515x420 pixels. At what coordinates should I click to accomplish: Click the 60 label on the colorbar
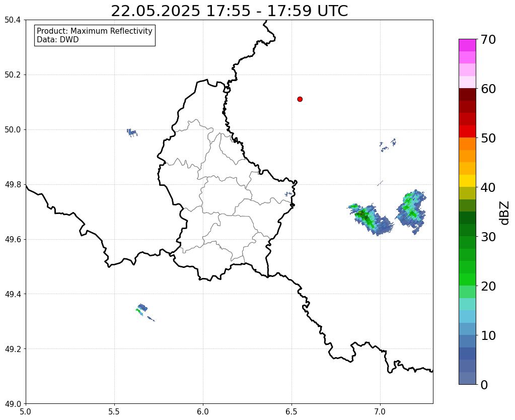(x=488, y=89)
